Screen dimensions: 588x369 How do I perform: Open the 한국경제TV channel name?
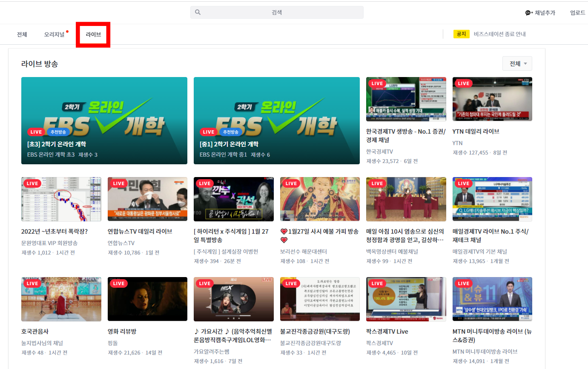click(379, 152)
